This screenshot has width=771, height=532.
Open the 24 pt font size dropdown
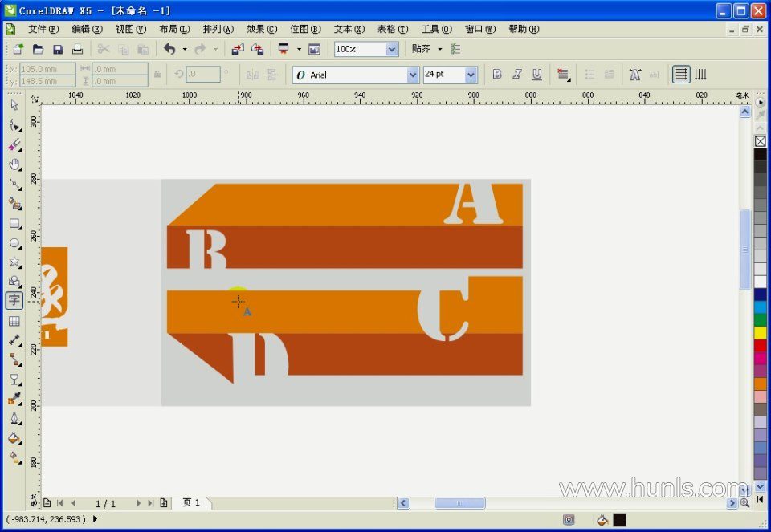click(471, 75)
